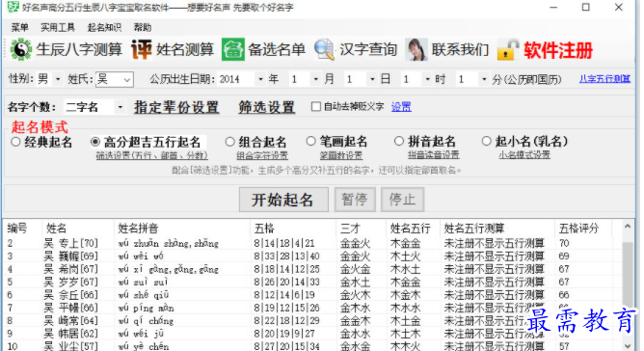Open the 小名模式设置 link

(x=524, y=155)
